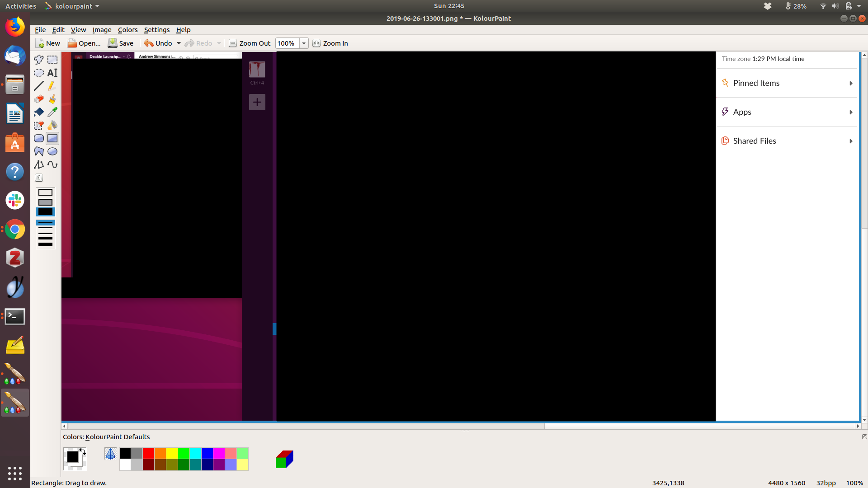Select the Pencil (Pen) tool

click(52, 86)
